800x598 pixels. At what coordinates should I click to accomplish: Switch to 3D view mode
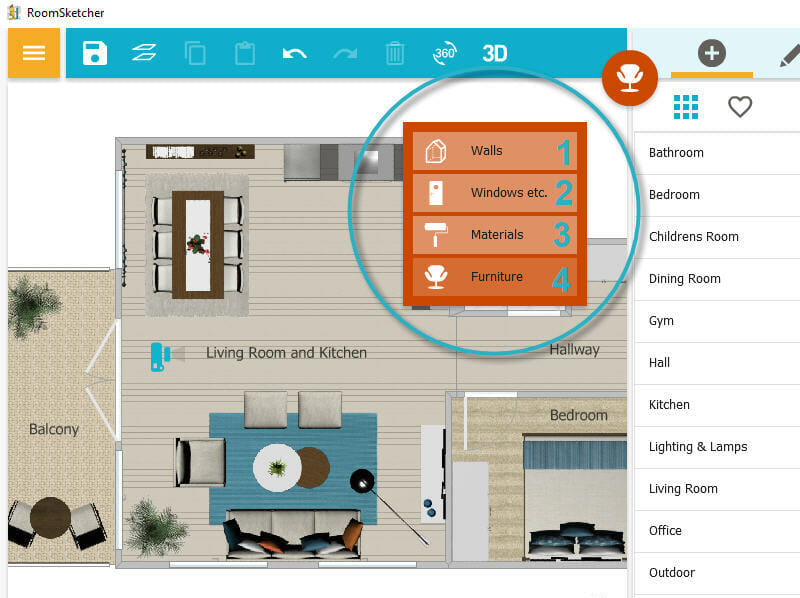click(492, 53)
